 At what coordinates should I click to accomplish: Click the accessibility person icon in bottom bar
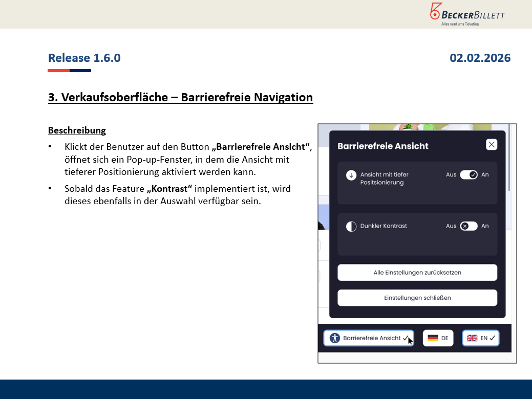click(335, 338)
